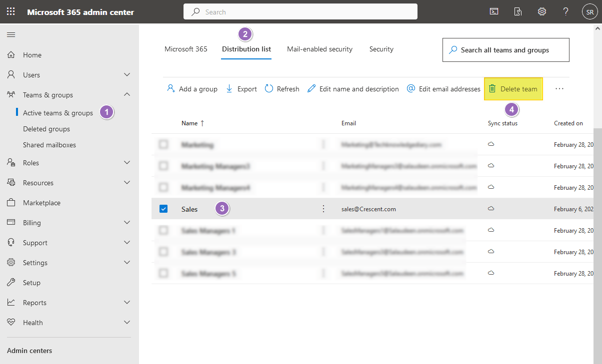The image size is (602, 364).
Task: Switch to the Microsoft 365 tab
Action: click(x=186, y=49)
